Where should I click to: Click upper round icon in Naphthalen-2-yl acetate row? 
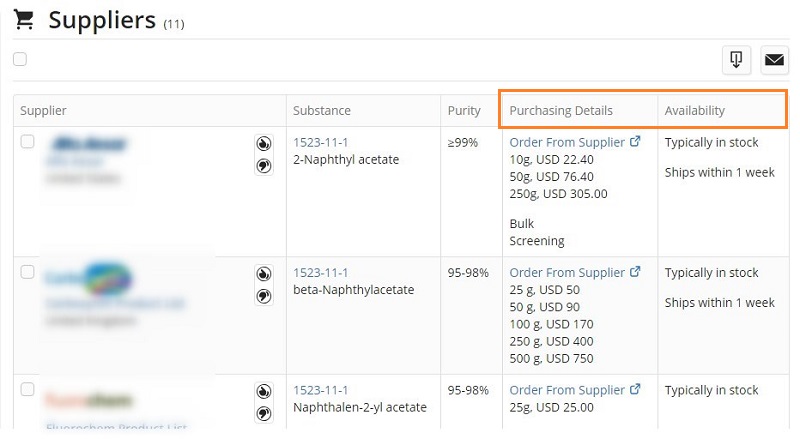264,392
